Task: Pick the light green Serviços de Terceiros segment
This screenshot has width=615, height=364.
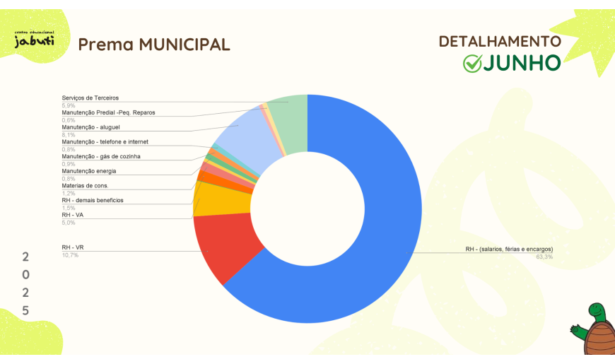Action: tap(288, 112)
